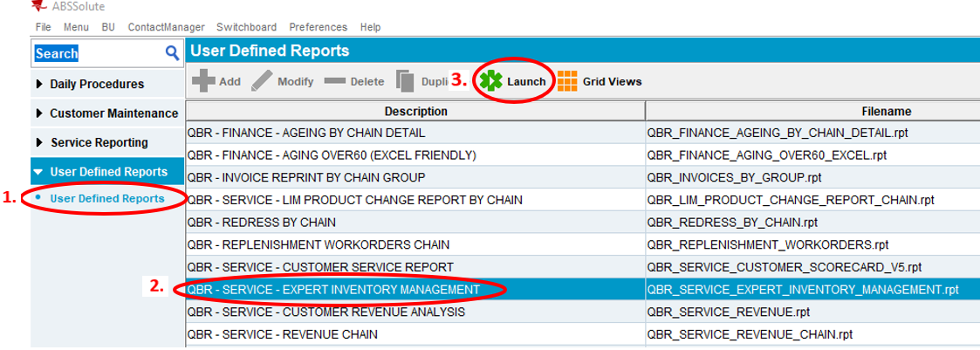Click the Delete button label

tap(367, 82)
